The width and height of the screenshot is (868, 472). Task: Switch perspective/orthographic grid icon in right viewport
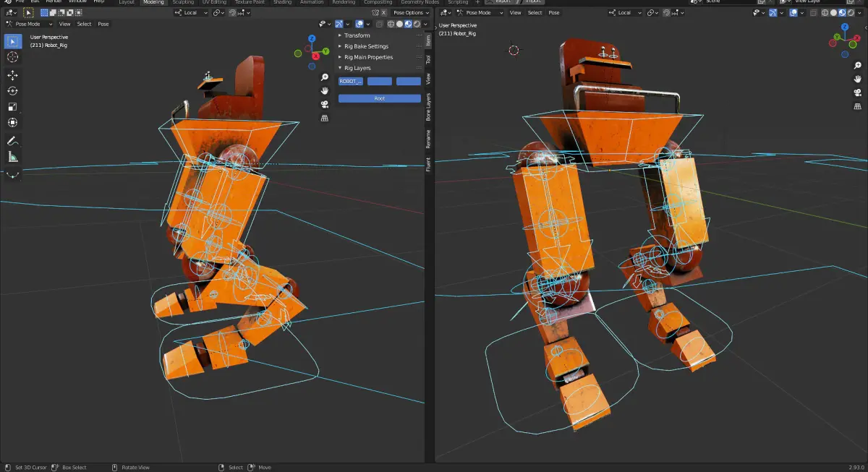click(858, 106)
